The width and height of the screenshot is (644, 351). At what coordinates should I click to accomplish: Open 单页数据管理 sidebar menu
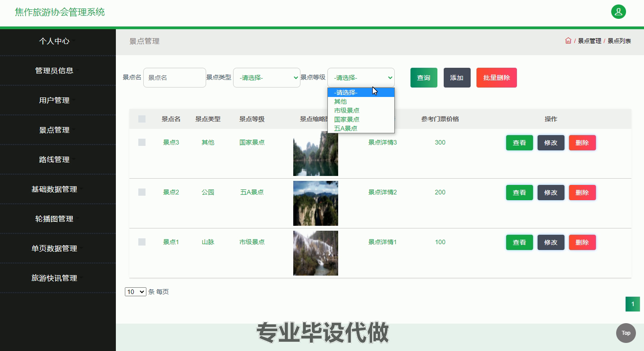[58, 248]
